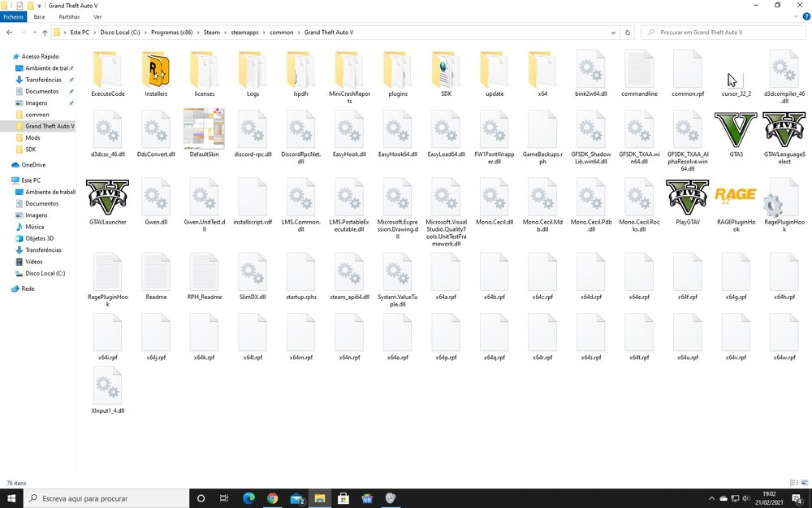
Task: Select the PlayGTAV application icon
Action: click(687, 198)
